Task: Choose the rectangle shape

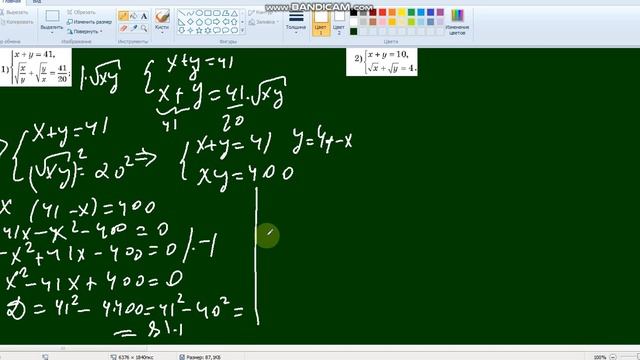Action: 208,13
